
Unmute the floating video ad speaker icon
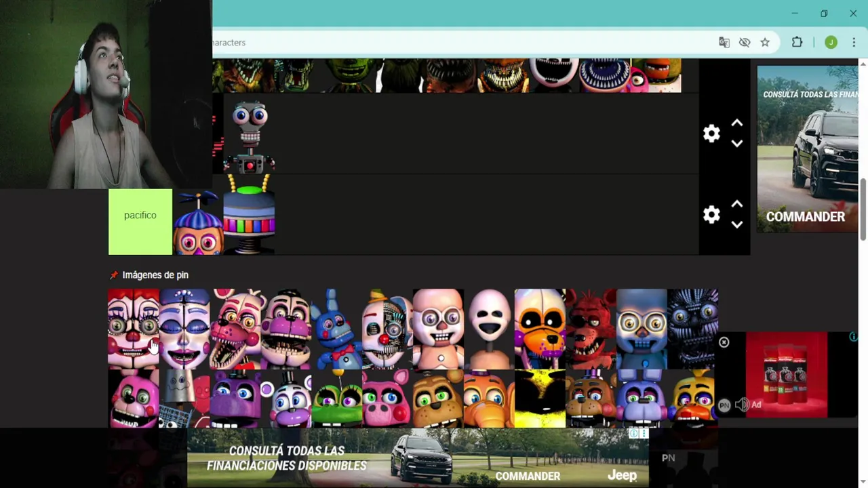tap(742, 405)
